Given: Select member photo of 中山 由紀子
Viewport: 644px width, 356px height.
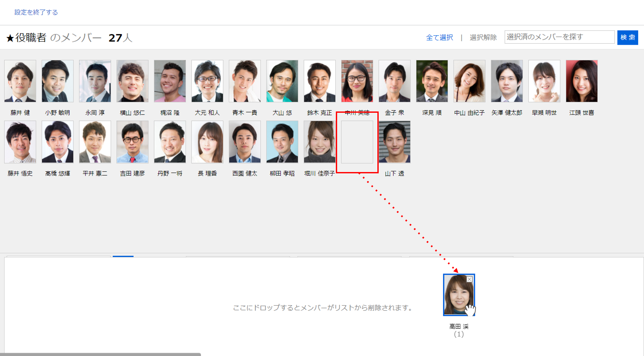Looking at the screenshot, I should coord(469,81).
